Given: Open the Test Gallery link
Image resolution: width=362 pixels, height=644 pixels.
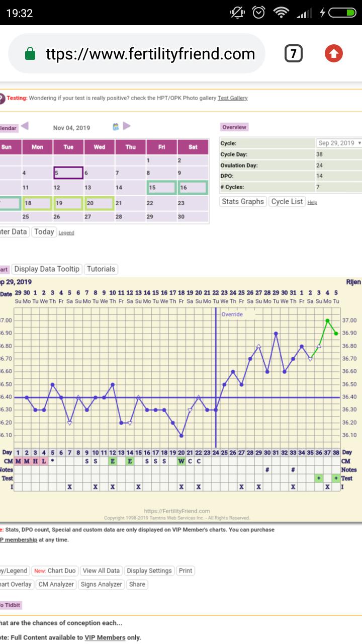Looking at the screenshot, I should [x=232, y=98].
